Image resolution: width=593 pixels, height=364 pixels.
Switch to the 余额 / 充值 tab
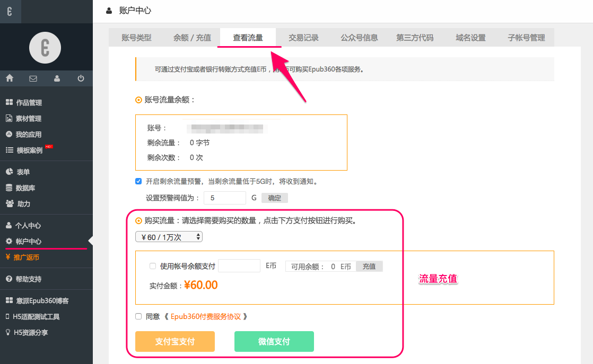192,38
